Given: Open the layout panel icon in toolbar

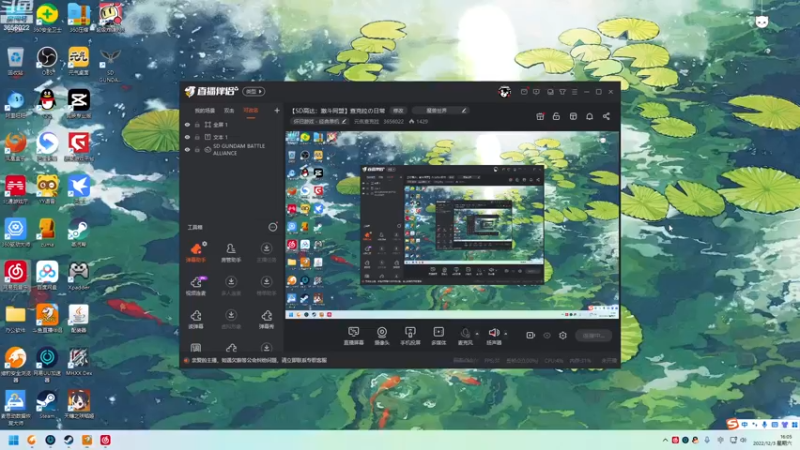Looking at the screenshot, I should (x=573, y=116).
